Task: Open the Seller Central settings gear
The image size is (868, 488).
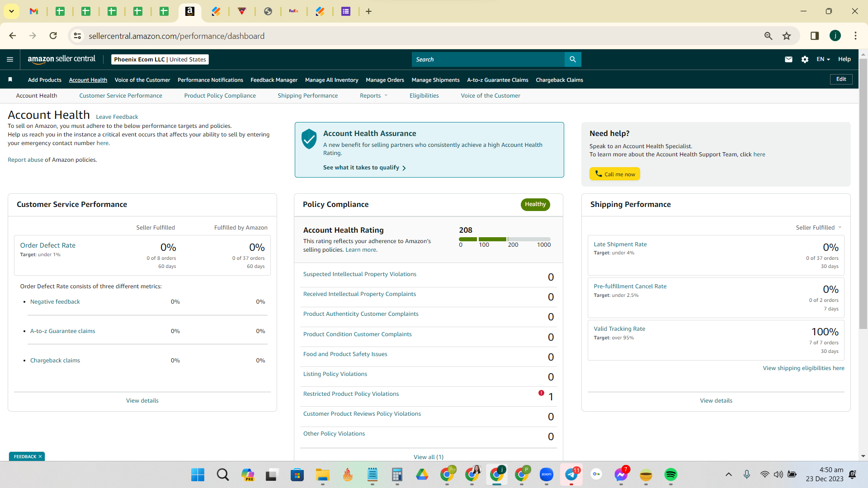Action: (805, 59)
